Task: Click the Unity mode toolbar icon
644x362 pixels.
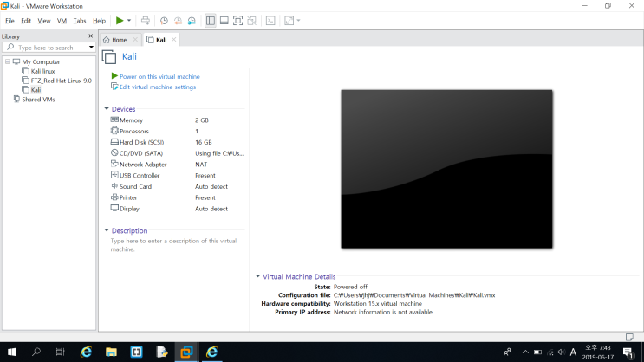Action: (x=251, y=21)
